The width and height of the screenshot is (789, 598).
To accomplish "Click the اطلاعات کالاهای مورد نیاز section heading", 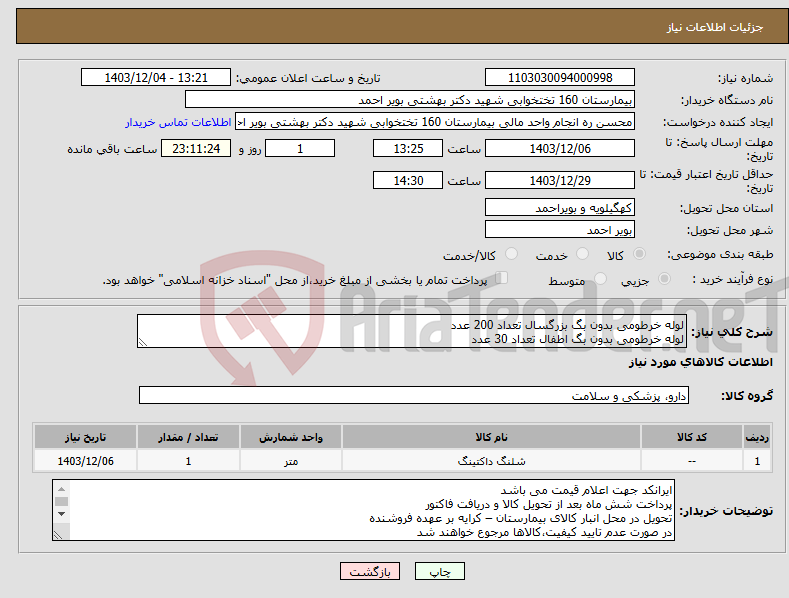I will tap(700, 362).
